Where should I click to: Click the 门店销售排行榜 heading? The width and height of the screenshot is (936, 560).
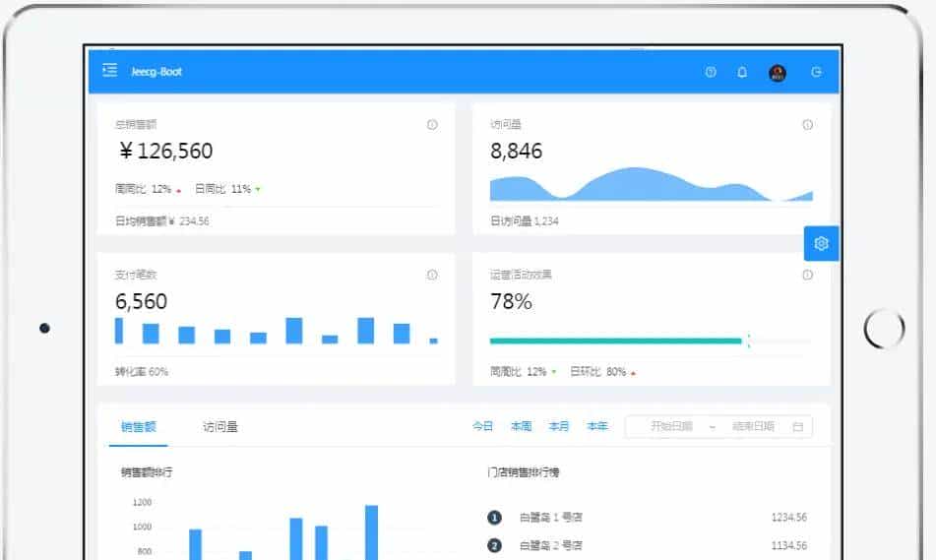(524, 472)
